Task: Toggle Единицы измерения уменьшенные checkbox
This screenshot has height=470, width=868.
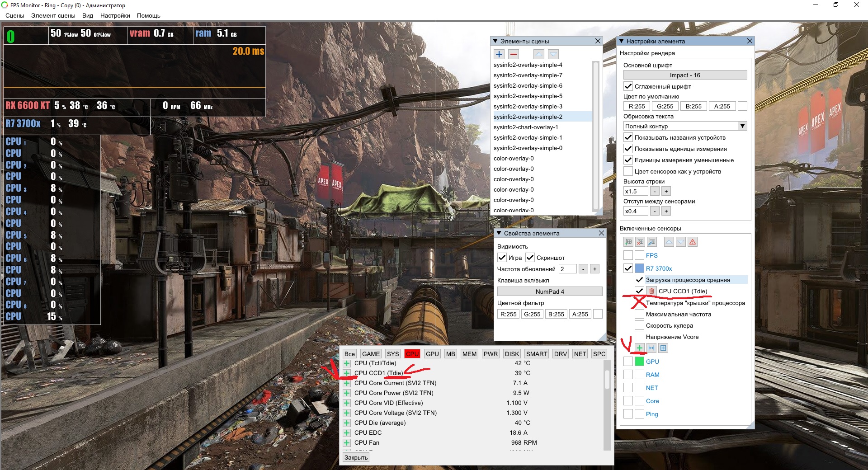Action: pos(628,160)
